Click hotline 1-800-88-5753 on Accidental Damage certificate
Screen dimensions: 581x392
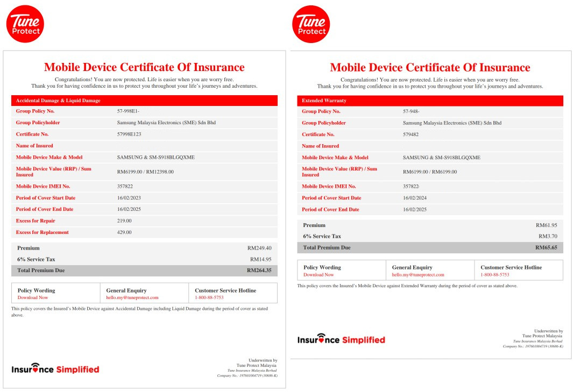[x=209, y=297]
